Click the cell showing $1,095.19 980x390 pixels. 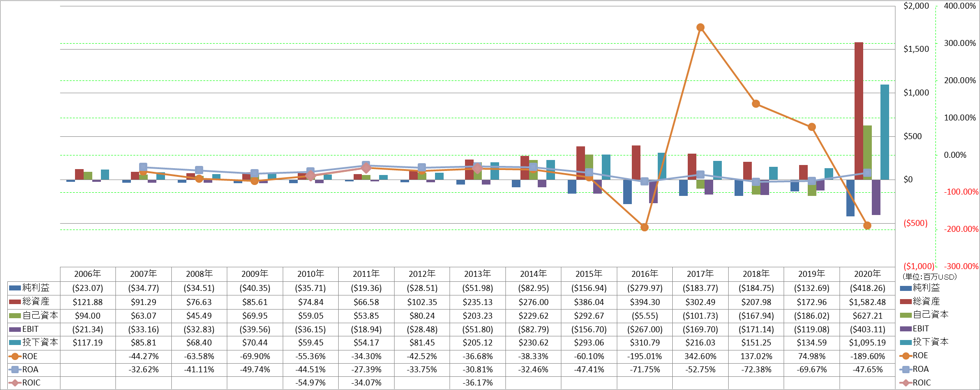pyautogui.click(x=867, y=343)
